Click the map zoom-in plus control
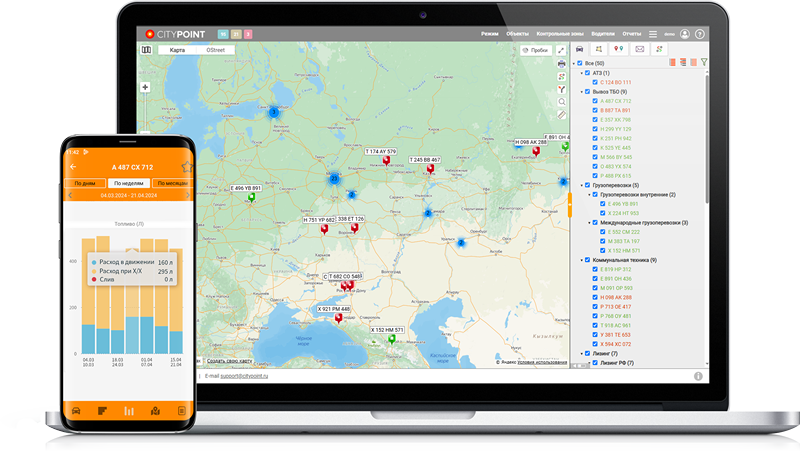This screenshot has height=451, width=800. 145,87
